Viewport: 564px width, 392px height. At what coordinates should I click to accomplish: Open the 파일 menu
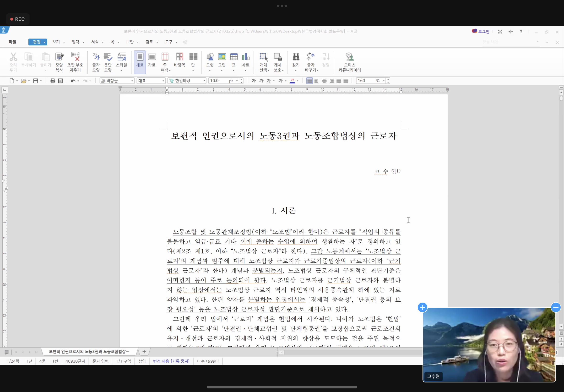click(12, 42)
